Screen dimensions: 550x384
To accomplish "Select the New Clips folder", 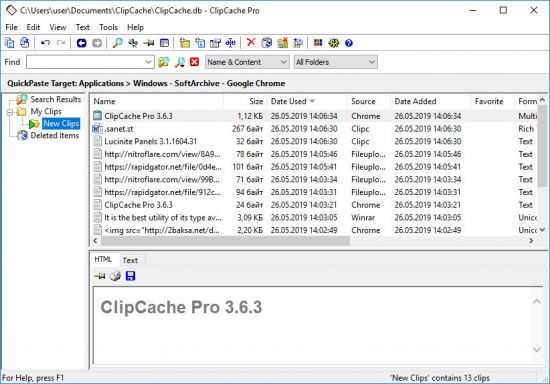I will (61, 123).
